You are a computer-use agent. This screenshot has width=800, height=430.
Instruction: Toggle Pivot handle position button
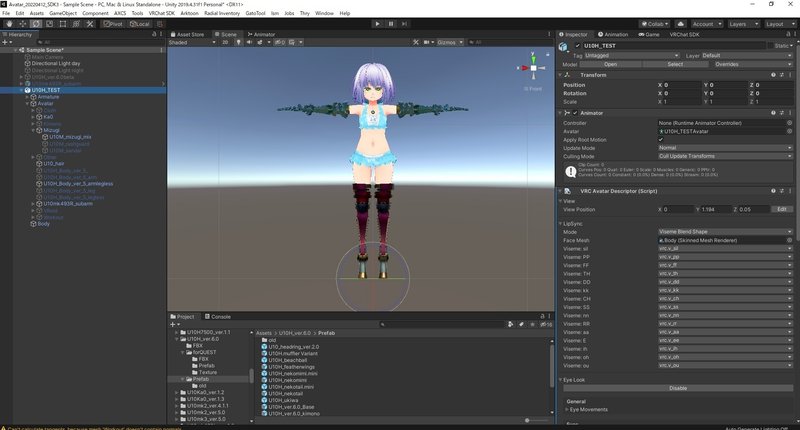[113, 24]
